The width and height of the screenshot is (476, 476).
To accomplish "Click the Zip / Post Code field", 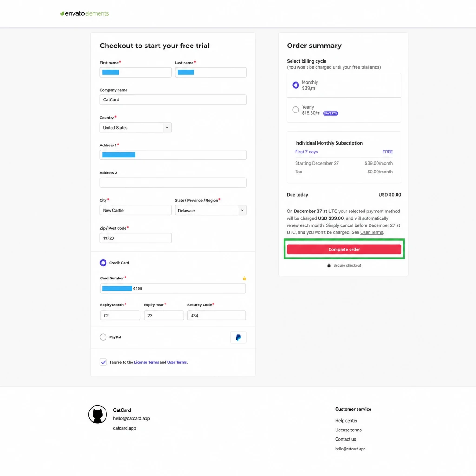I will tap(135, 238).
